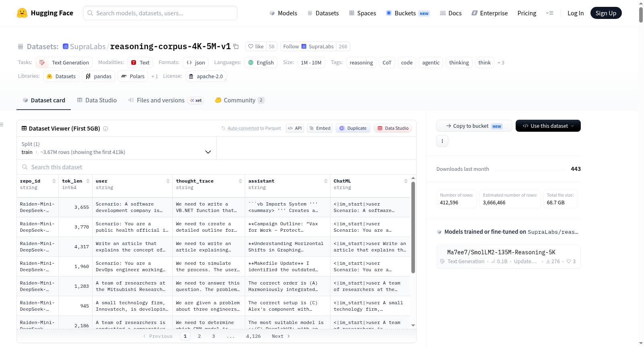
Task: Open the Use this dataset dropdown
Action: [x=548, y=126]
